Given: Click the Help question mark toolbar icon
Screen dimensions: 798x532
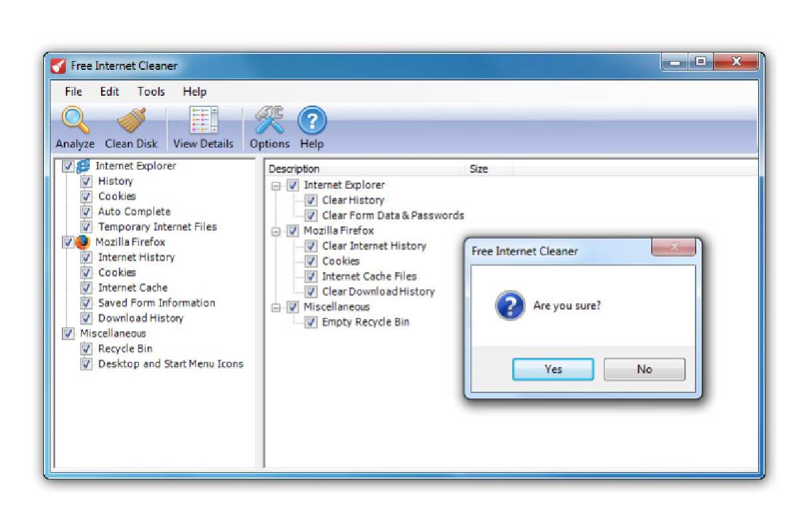Looking at the screenshot, I should [x=311, y=122].
